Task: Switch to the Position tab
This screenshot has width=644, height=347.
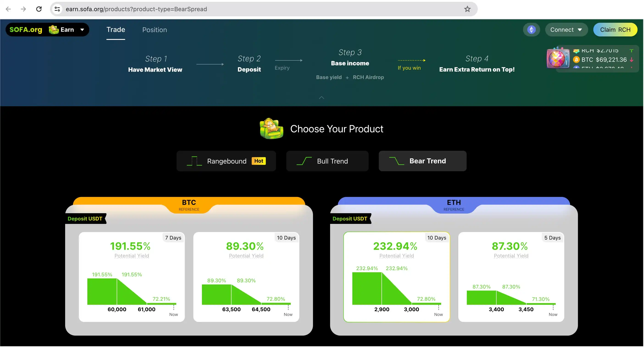Action: pyautogui.click(x=155, y=30)
